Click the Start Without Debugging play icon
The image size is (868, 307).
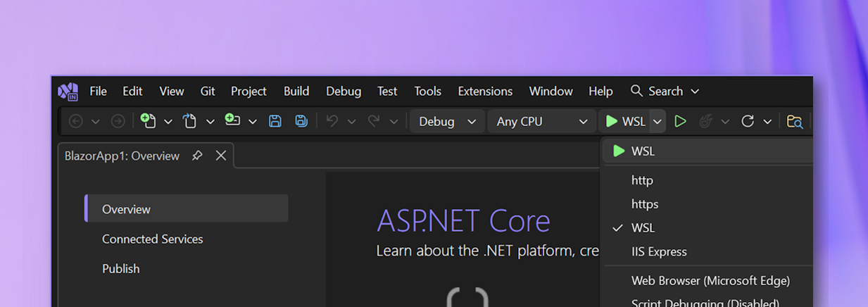pos(680,122)
